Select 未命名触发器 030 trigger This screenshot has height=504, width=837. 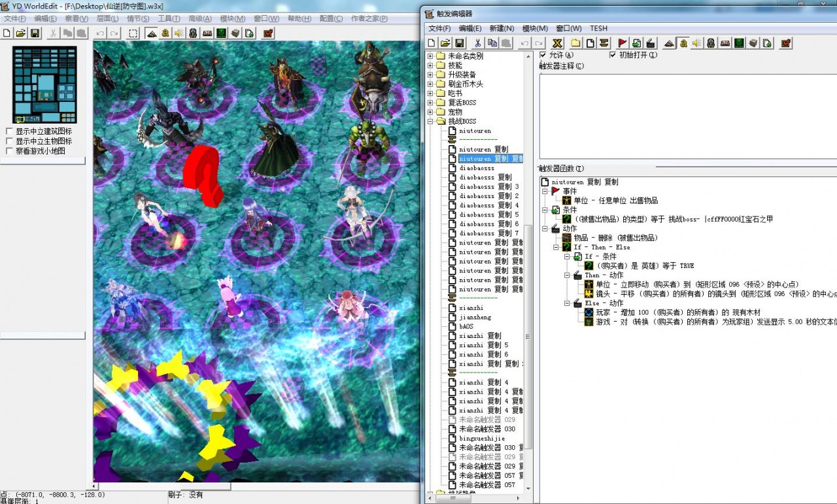click(487, 429)
